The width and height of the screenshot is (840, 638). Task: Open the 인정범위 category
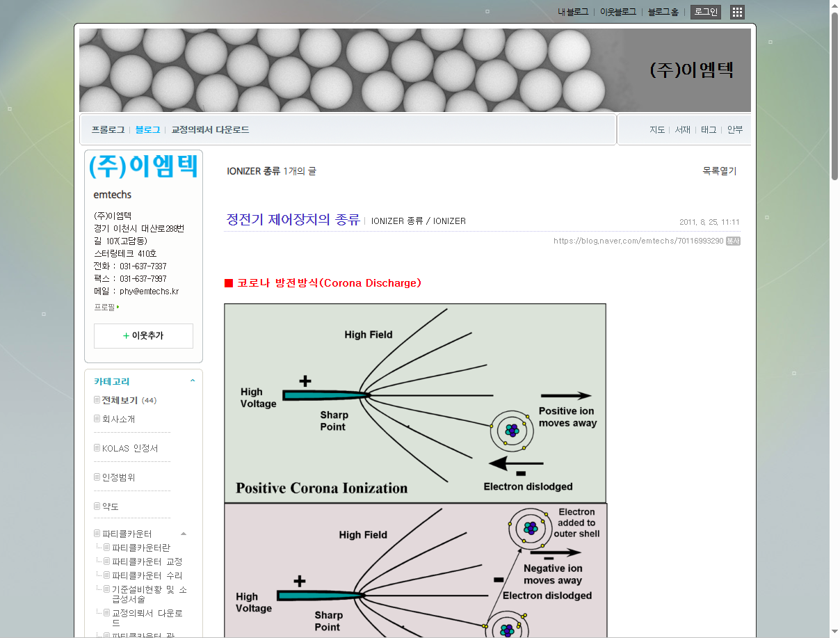coord(119,477)
